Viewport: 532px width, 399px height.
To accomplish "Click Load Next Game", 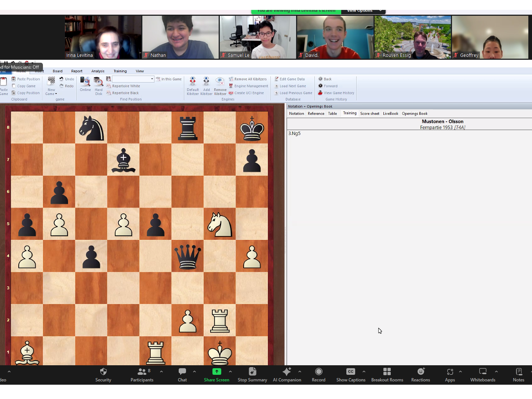I will pos(292,86).
